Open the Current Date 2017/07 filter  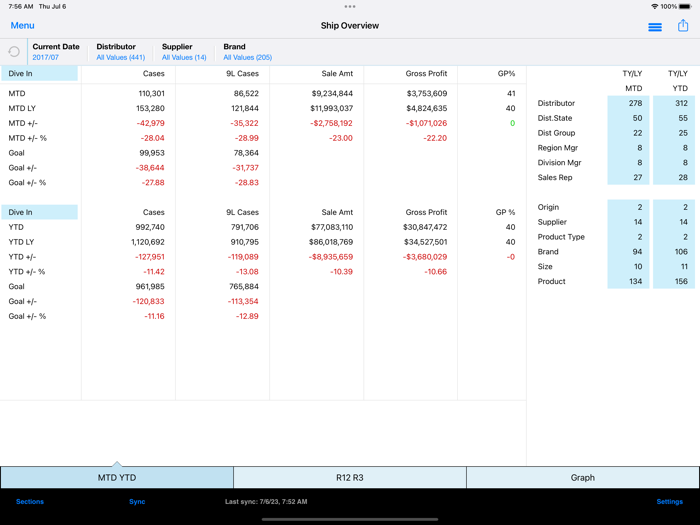click(x=56, y=52)
